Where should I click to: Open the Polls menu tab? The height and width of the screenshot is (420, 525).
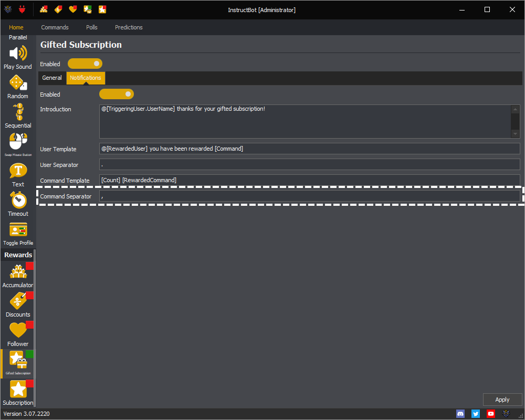pos(92,27)
